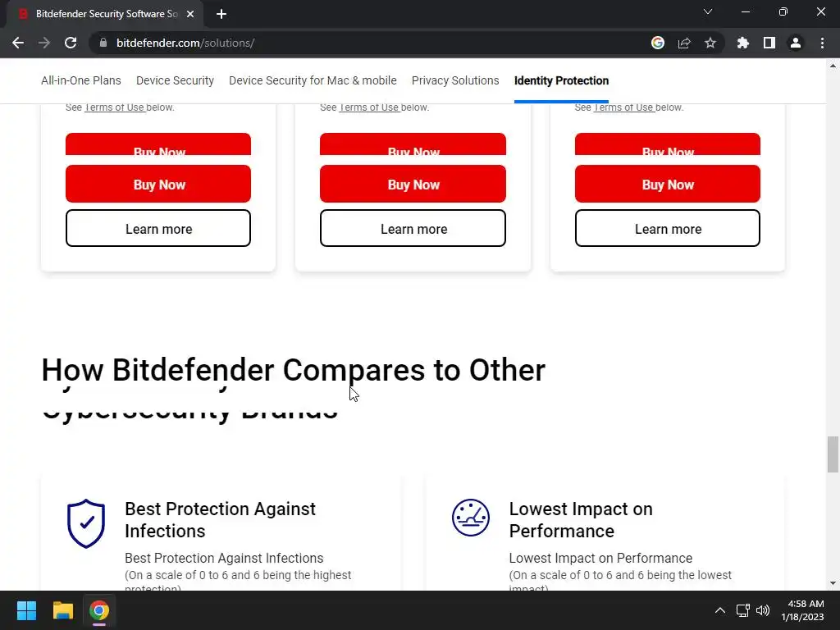Select Identity Protection section

[x=561, y=80]
